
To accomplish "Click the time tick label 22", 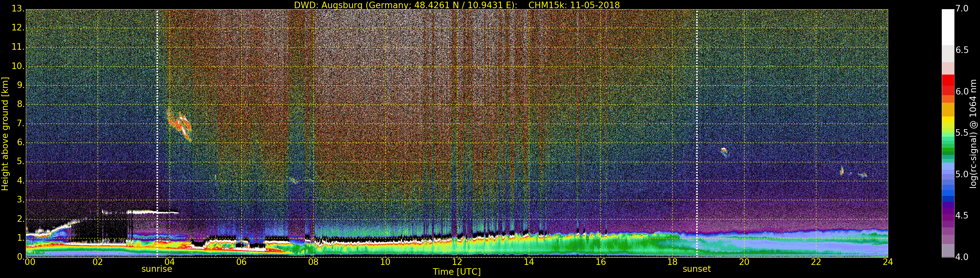I will click(816, 262).
